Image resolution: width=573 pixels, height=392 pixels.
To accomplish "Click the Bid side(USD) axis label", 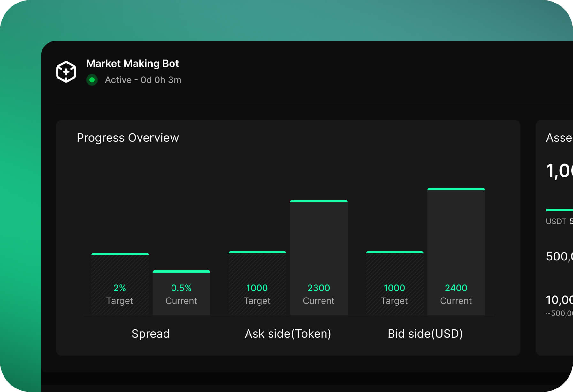I will click(425, 334).
